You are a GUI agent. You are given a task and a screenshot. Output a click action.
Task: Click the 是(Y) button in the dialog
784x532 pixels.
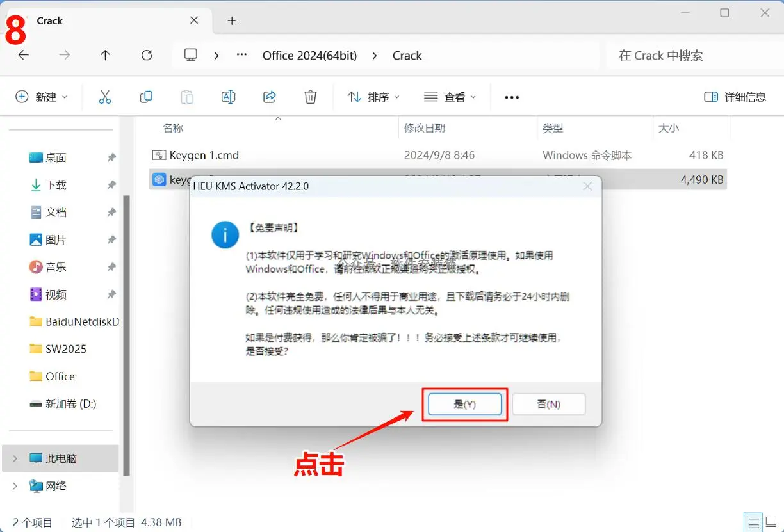[x=464, y=404]
